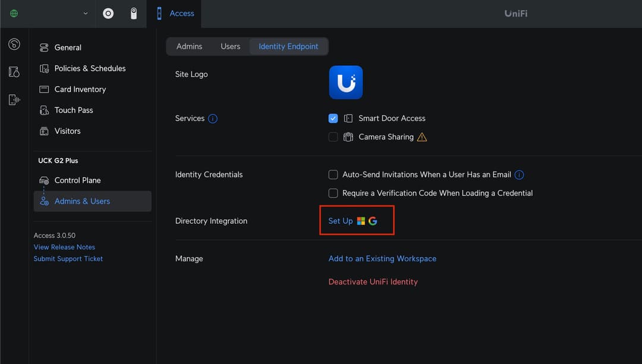
Task: Click Add to an Existing Workspace
Action: [x=382, y=258]
